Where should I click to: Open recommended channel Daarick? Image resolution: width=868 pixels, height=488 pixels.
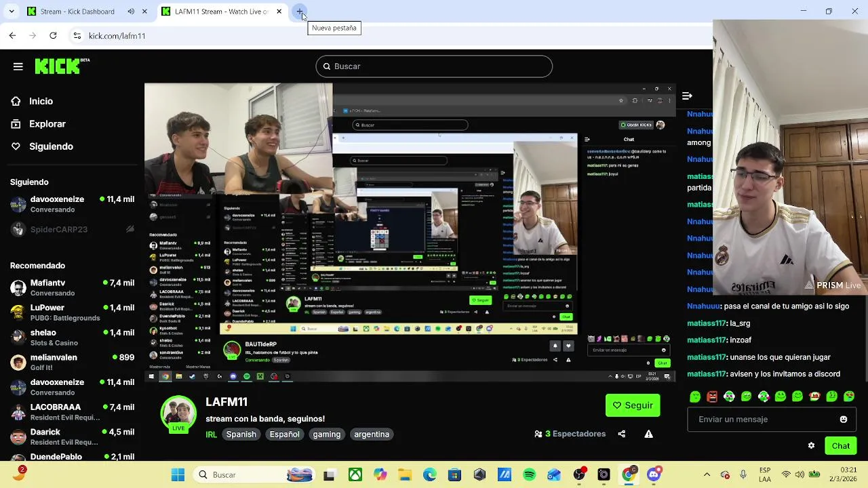pos(72,436)
